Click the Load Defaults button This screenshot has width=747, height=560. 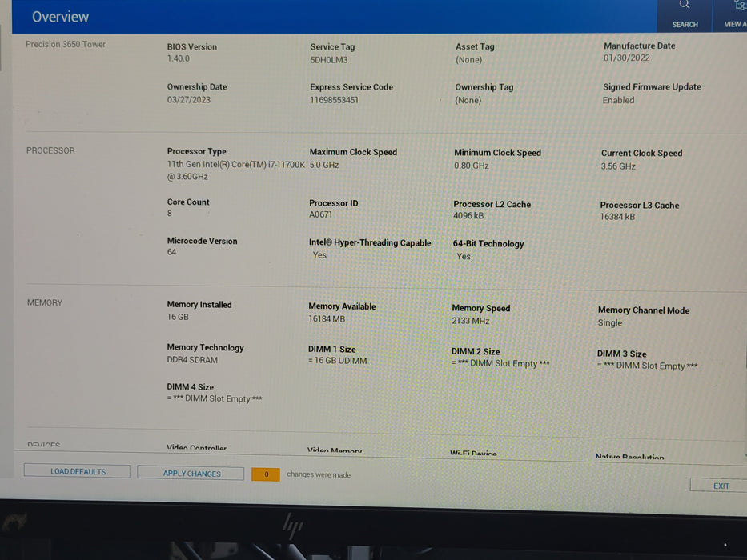[x=77, y=471]
